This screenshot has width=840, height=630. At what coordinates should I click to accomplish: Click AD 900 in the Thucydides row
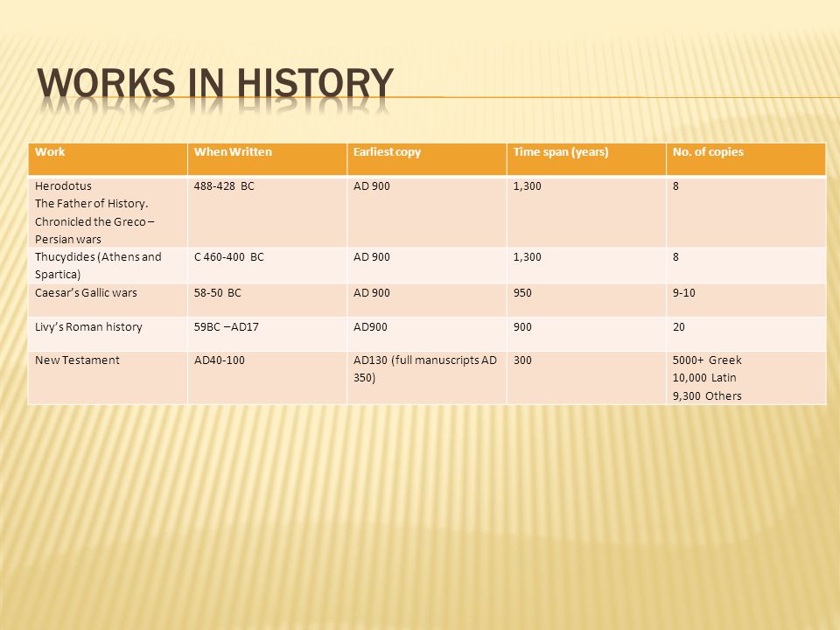[x=427, y=266]
